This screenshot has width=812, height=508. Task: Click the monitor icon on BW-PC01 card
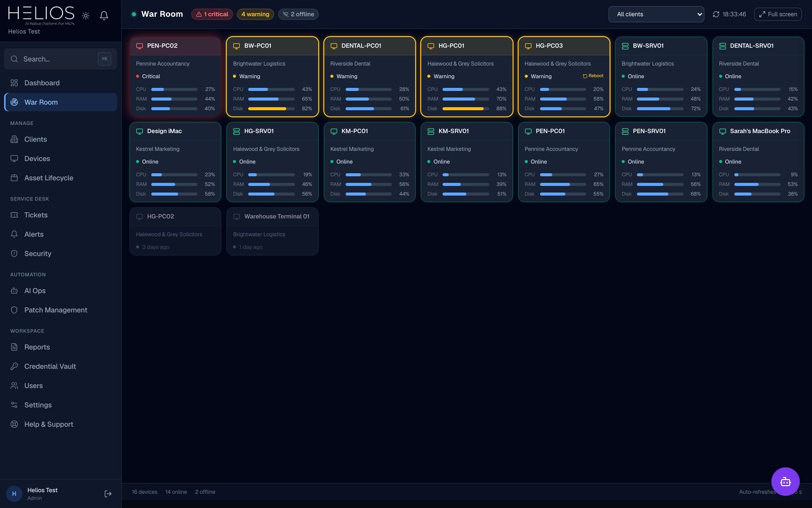(x=236, y=46)
